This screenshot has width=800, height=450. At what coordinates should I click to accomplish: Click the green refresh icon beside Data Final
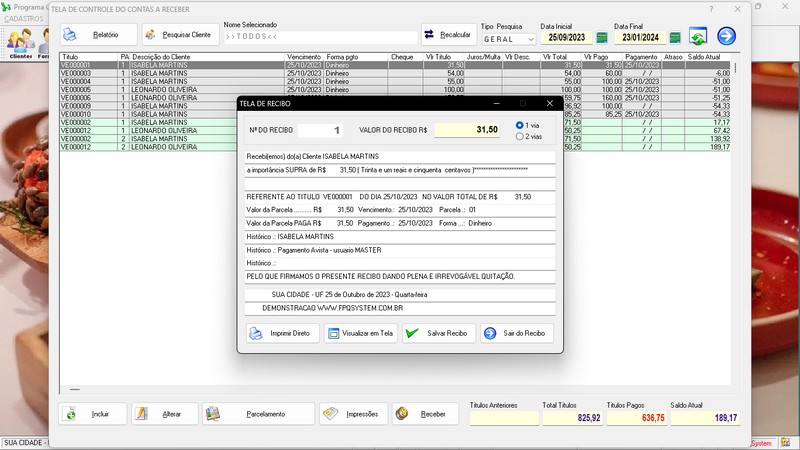pyautogui.click(x=697, y=37)
